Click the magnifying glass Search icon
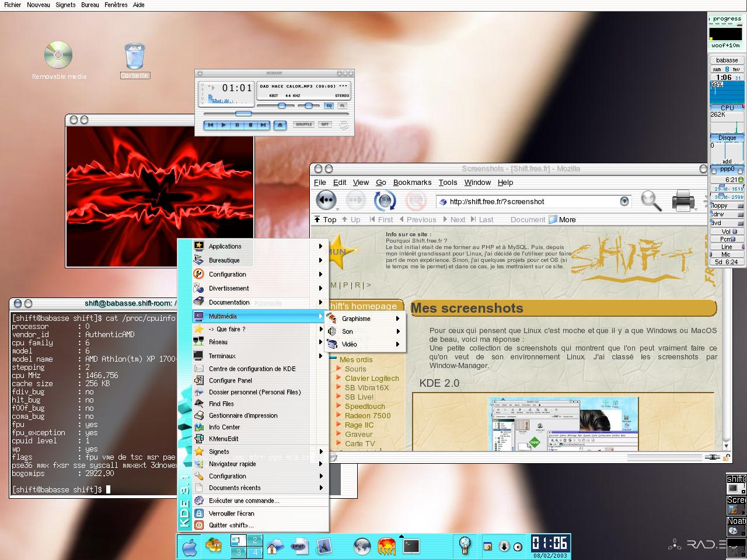 click(651, 201)
